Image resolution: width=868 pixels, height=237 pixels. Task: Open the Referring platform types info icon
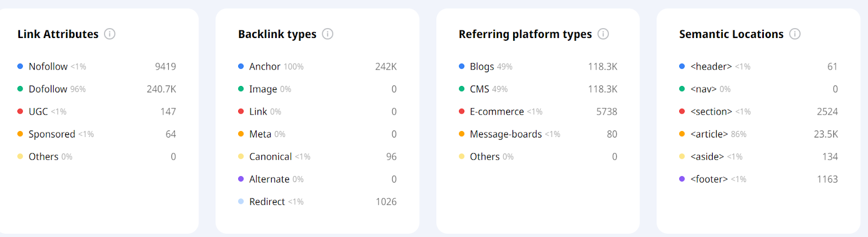click(603, 34)
